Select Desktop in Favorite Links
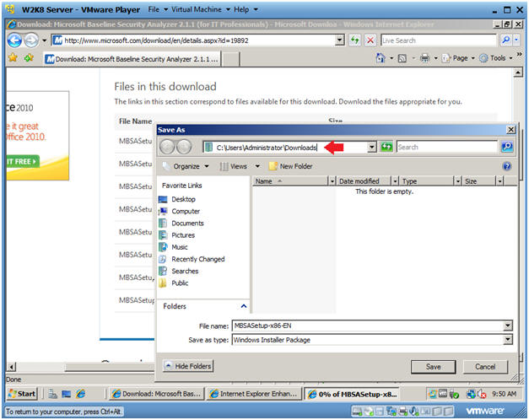The width and height of the screenshot is (529, 420). [183, 199]
